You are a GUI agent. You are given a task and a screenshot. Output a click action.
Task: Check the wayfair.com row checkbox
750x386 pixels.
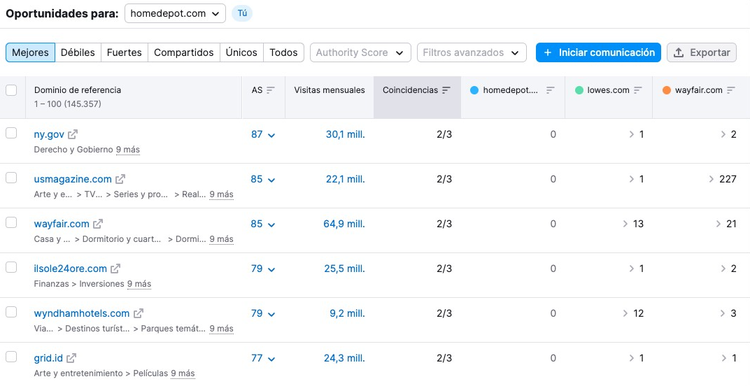click(11, 222)
